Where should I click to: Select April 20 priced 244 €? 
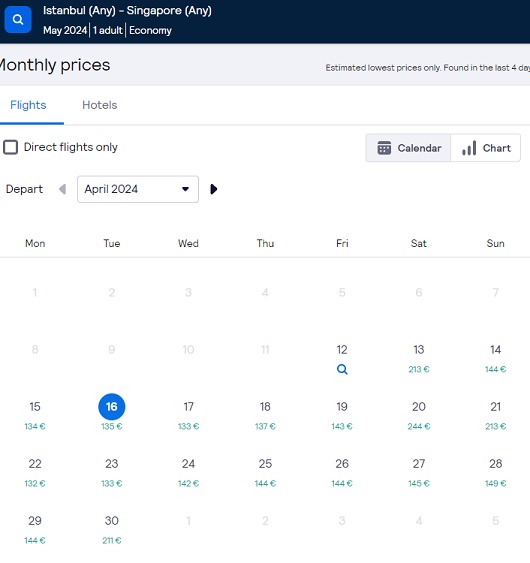point(419,415)
